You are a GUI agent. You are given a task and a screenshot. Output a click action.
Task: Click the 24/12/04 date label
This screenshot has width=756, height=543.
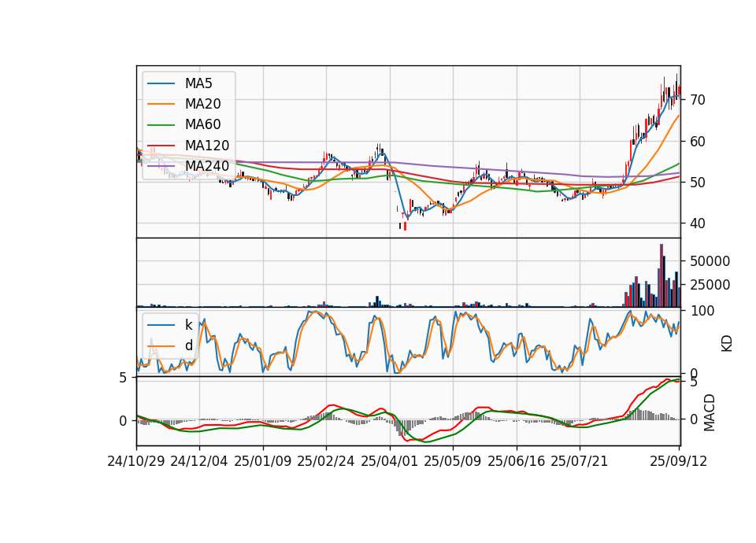(199, 461)
